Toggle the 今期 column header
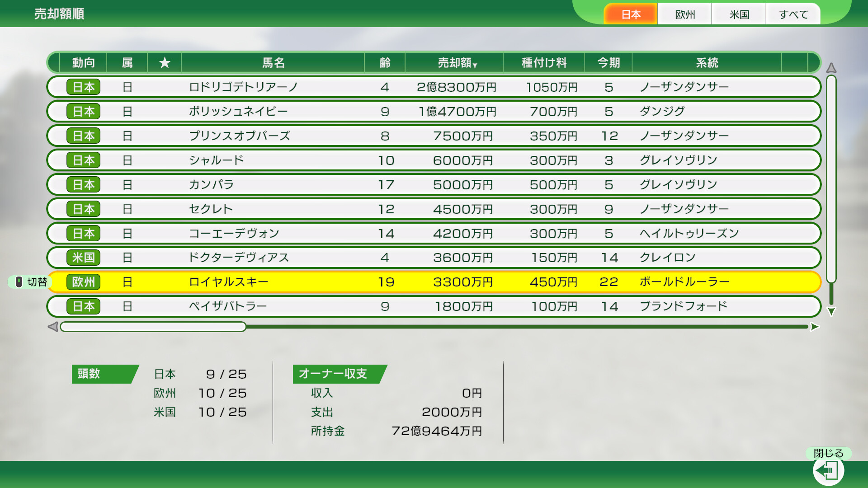Screen dimensions: 868x488 (608, 63)
